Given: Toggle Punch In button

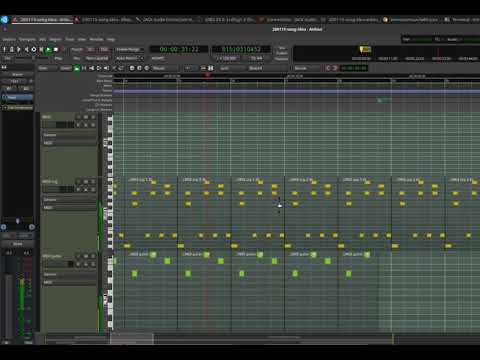Looking at the screenshot, I should click(x=91, y=49).
